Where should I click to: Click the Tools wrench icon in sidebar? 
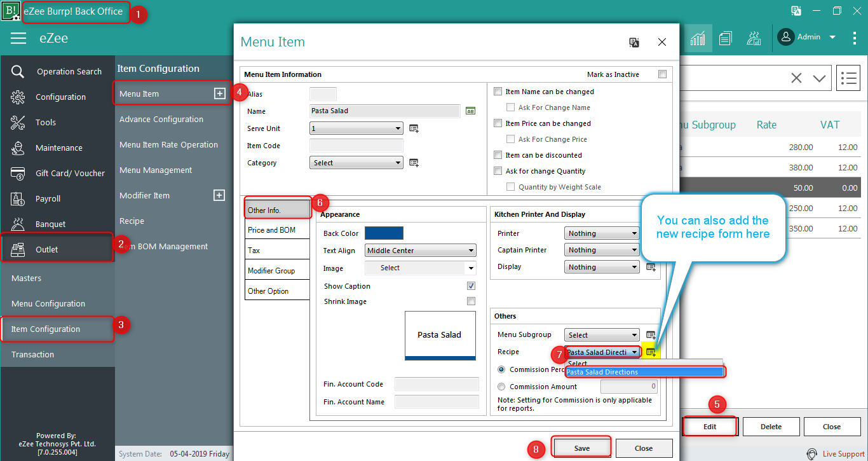click(x=18, y=122)
